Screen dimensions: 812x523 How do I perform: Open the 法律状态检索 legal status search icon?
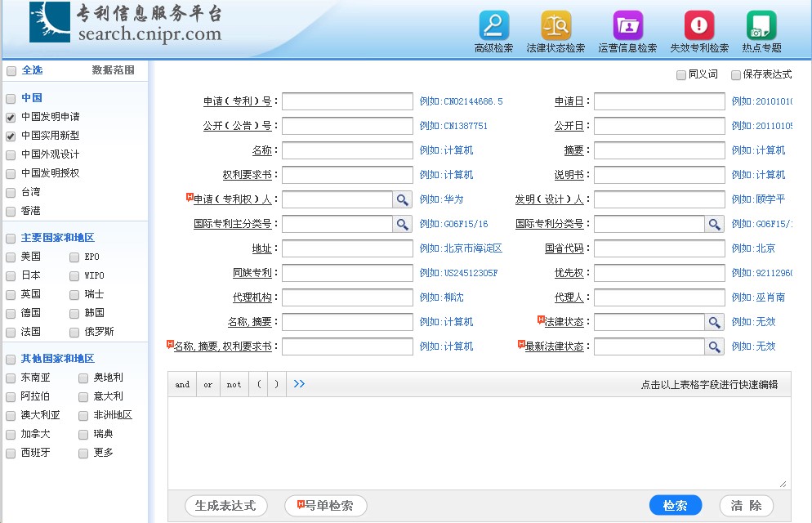pos(555,25)
